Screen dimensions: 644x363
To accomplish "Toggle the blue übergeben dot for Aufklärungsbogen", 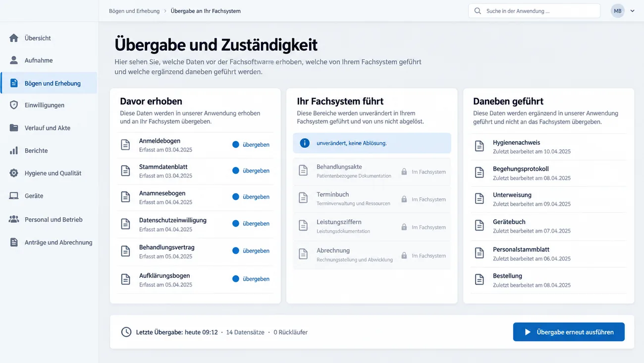I will coord(236,279).
